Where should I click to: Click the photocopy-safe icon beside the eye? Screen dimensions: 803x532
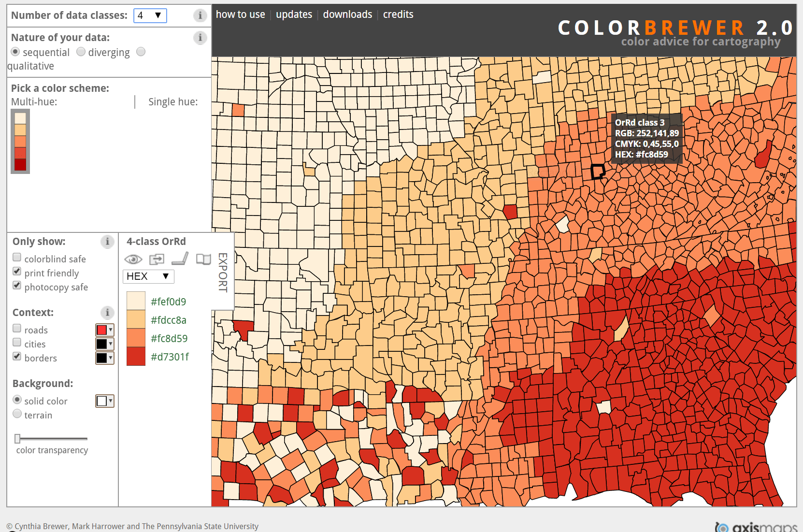156,259
